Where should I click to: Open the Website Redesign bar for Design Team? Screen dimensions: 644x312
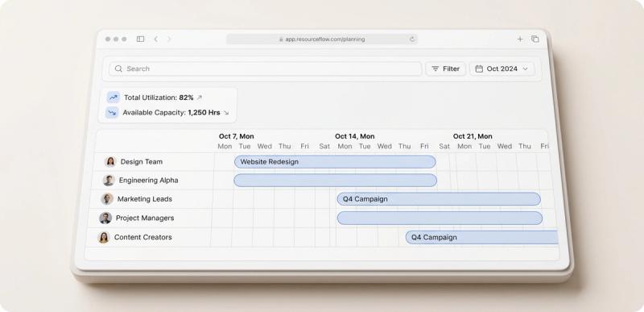pyautogui.click(x=335, y=162)
